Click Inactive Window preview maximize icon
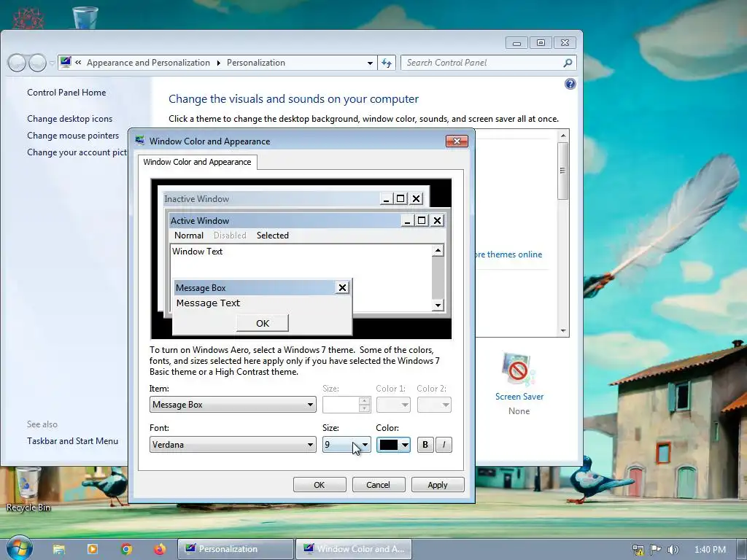The image size is (747, 560). (x=400, y=199)
